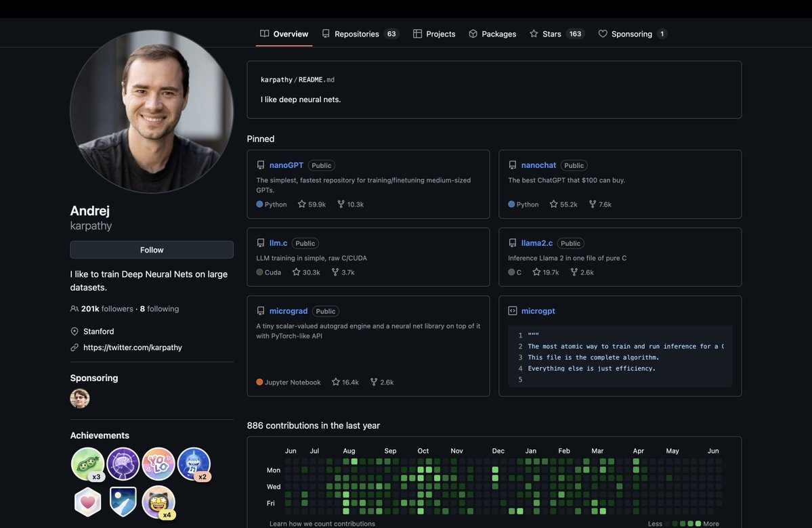Click the YOLO achievement badge
812x528 pixels.
tap(158, 464)
